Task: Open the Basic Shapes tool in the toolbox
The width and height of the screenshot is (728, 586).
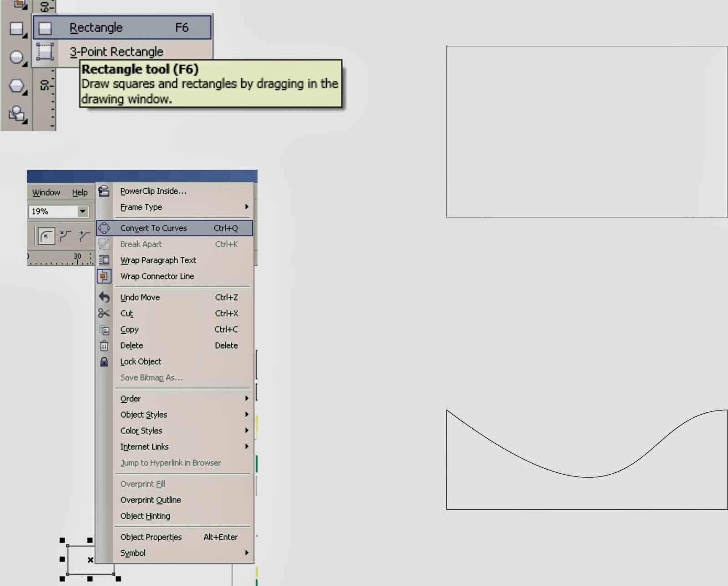Action: 17,114
